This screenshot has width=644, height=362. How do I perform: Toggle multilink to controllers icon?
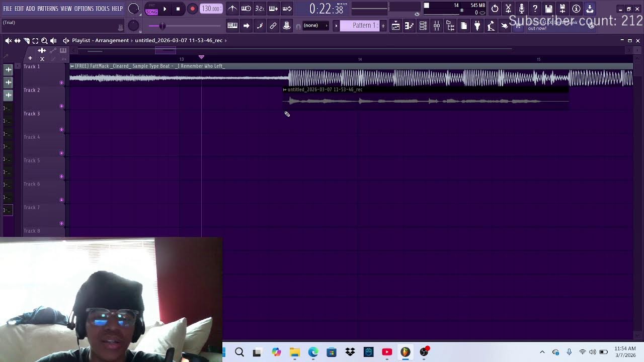coord(287,26)
